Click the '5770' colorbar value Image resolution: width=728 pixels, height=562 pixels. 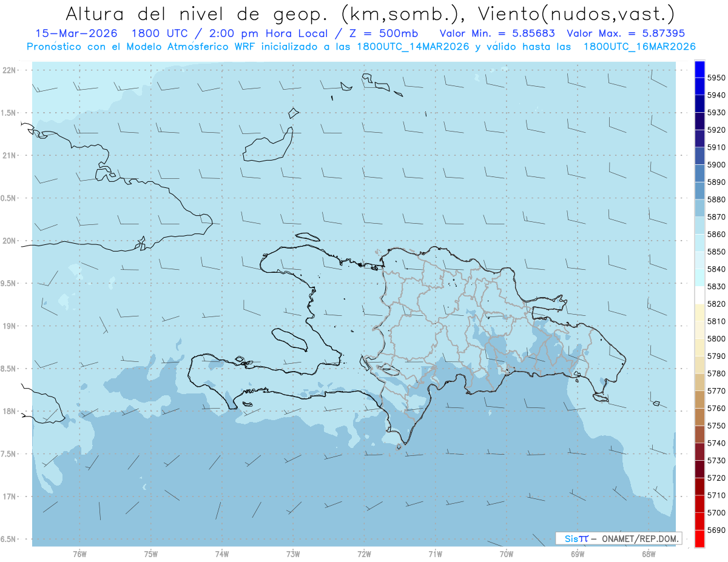point(717,391)
